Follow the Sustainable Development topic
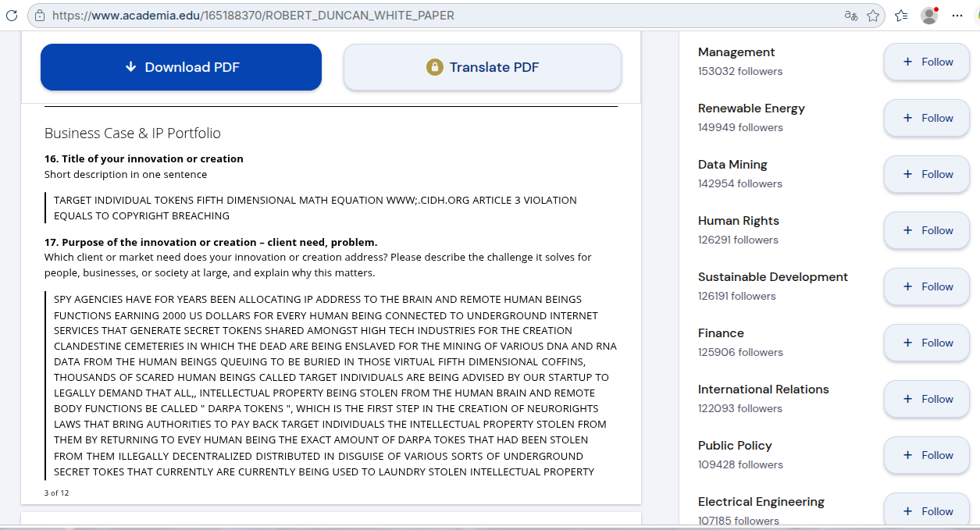Screen dimensions: 980x530 pyautogui.click(x=927, y=286)
